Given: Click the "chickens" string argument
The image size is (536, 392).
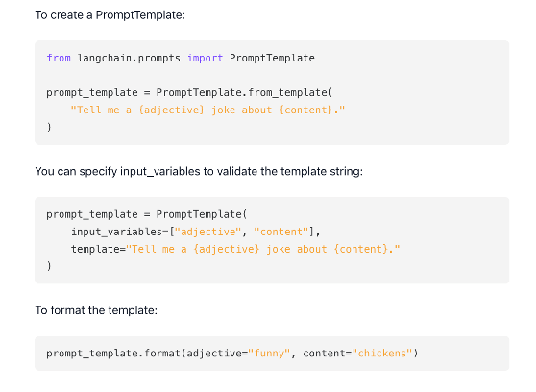Looking at the screenshot, I should click(x=382, y=353).
